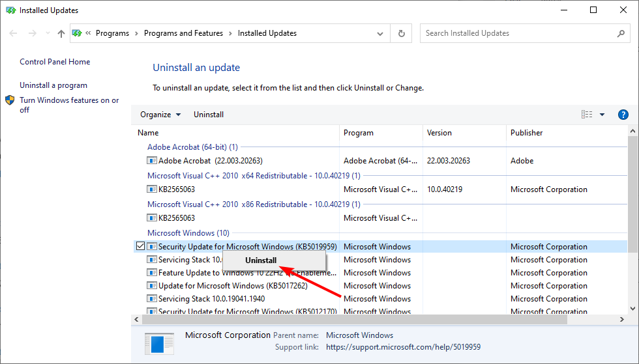
Task: Go up one level with Up arrow
Action: tap(61, 33)
